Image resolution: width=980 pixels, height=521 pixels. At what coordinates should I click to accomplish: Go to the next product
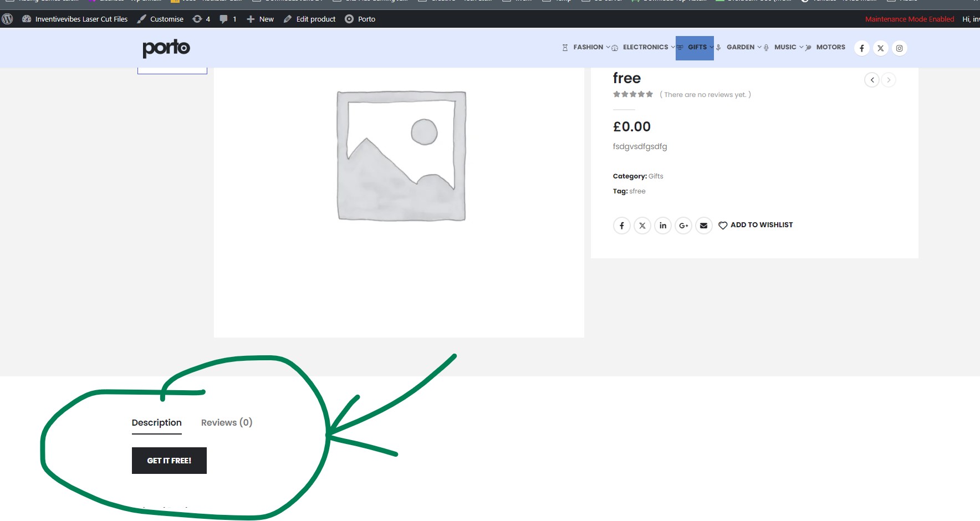pos(889,80)
